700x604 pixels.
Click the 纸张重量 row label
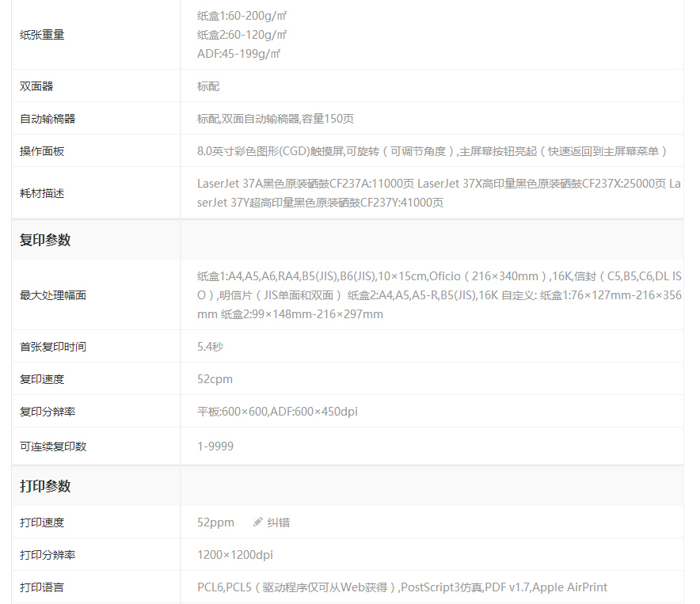(x=42, y=35)
